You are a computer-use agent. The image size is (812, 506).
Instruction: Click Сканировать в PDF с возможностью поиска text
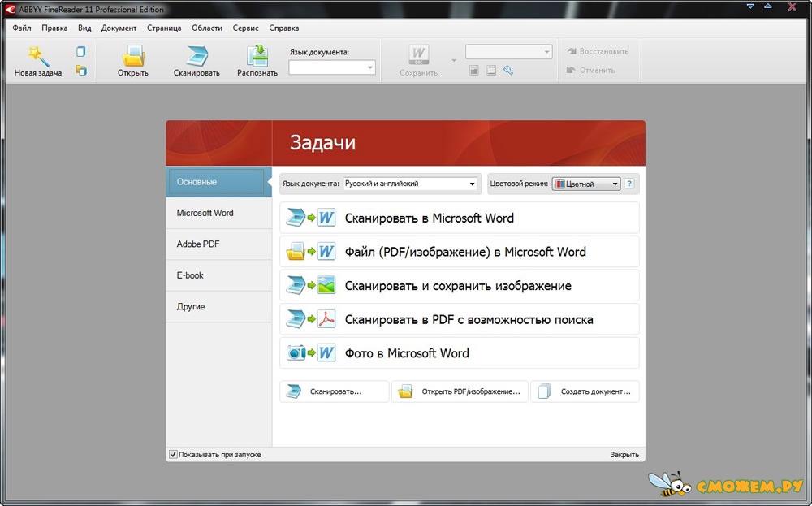[x=469, y=319]
